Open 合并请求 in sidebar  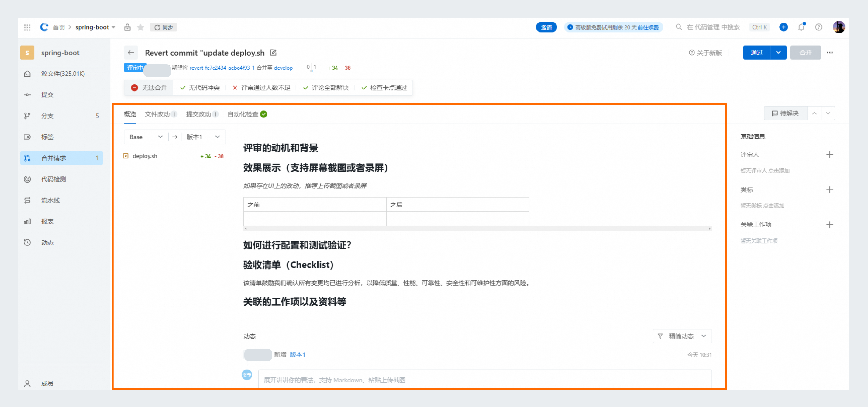pos(61,158)
